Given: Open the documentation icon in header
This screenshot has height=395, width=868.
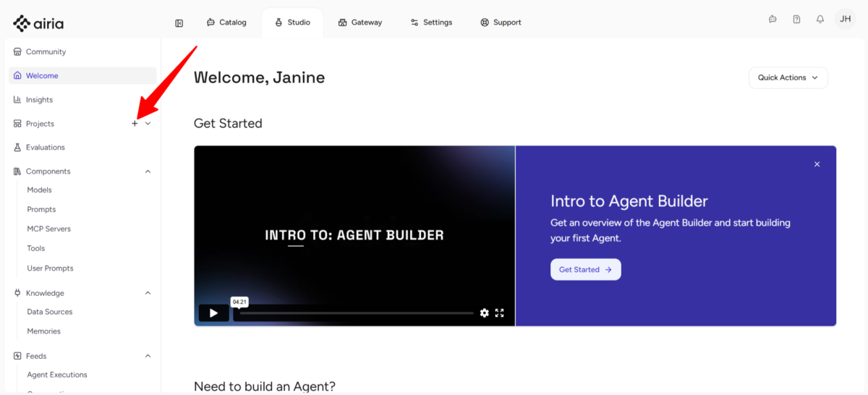Looking at the screenshot, I should (796, 20).
